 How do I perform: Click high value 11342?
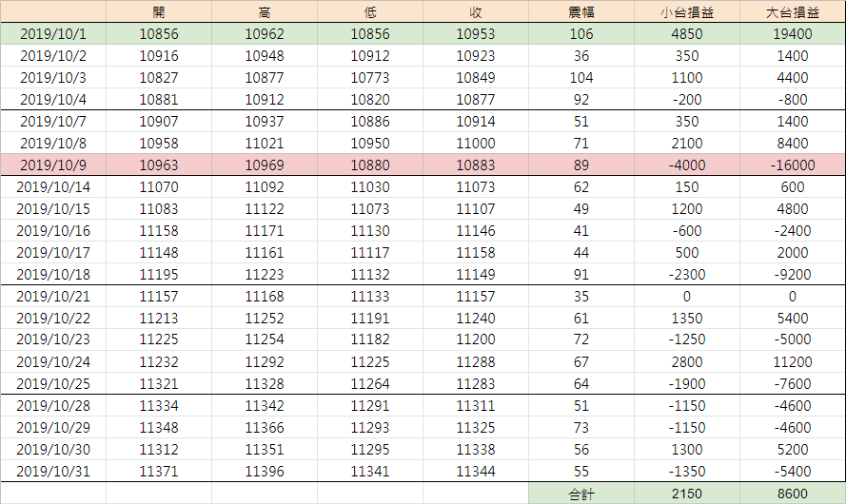pyautogui.click(x=265, y=405)
